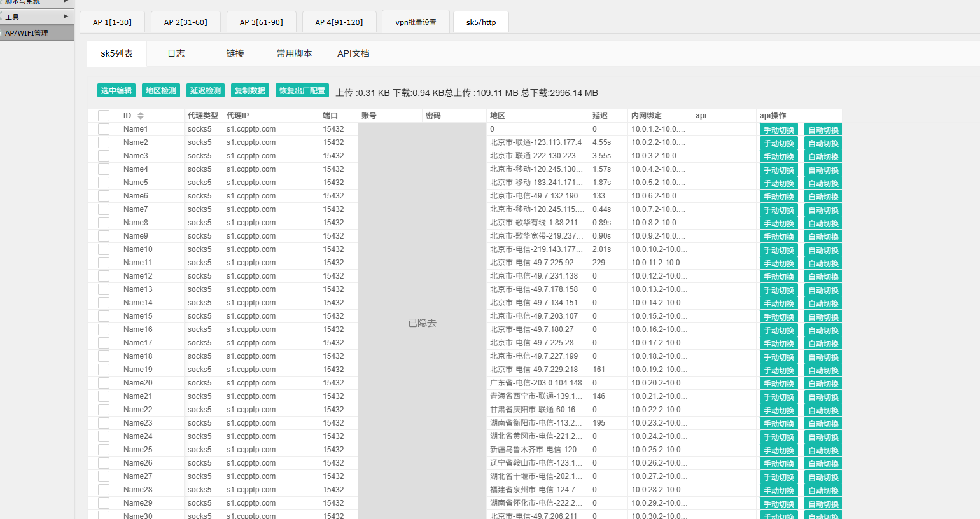
Task: Open the API文档 sub-tab
Action: pyautogui.click(x=353, y=53)
